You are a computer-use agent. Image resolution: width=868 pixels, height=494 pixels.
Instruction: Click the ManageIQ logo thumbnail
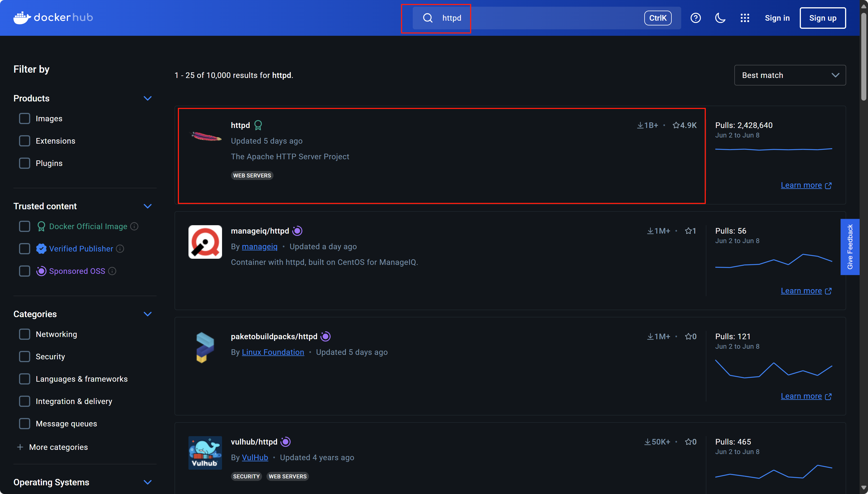click(x=205, y=242)
